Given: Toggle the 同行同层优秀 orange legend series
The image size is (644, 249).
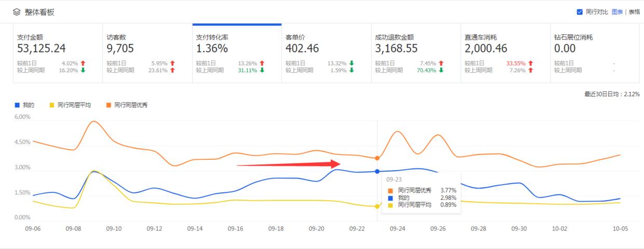Looking at the screenshot, I should tap(127, 105).
